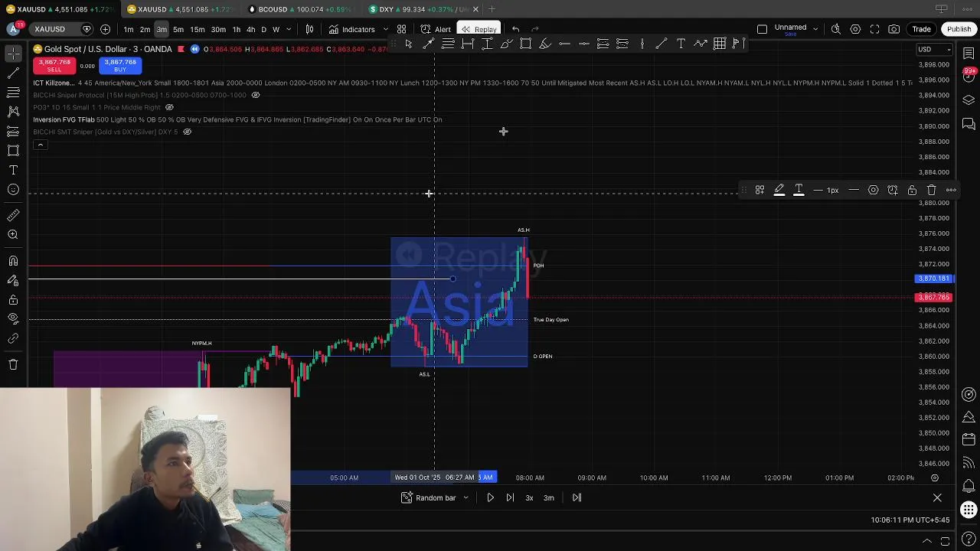Select the 1h timeframe
This screenshot has height=551, width=980.
237,29
